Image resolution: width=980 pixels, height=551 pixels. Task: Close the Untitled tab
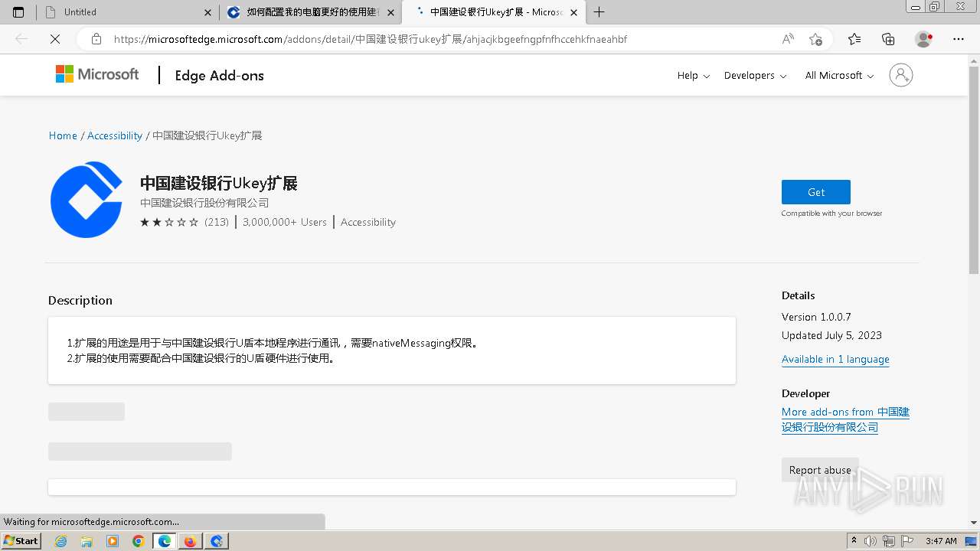click(207, 12)
